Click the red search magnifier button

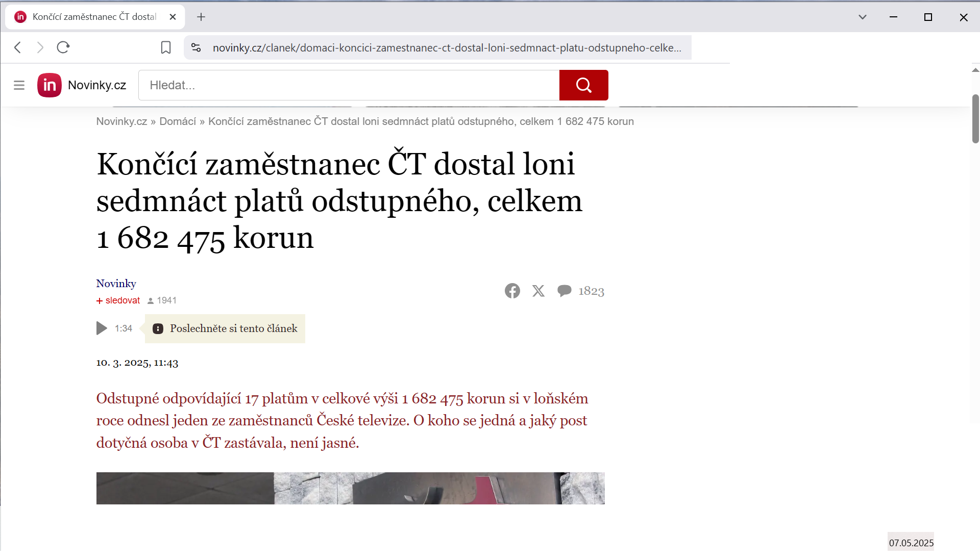(583, 85)
